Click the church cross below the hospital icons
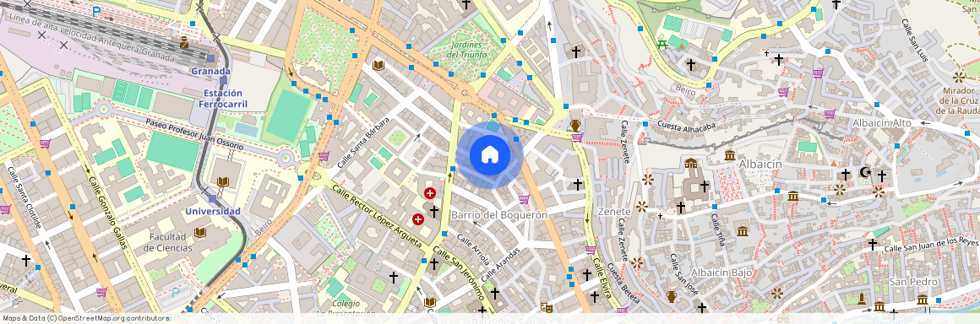The width and height of the screenshot is (980, 324). 433,263
